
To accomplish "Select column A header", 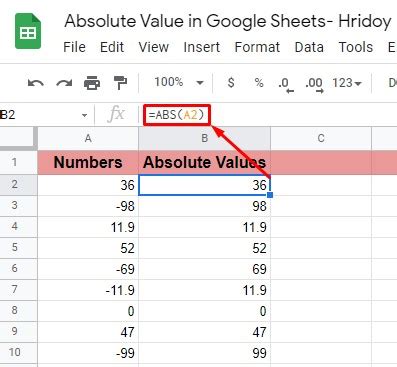I will coord(88,138).
